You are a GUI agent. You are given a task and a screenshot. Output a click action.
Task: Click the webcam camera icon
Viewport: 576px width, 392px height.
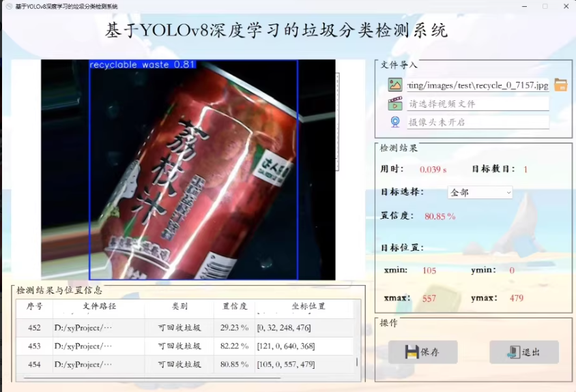(x=395, y=122)
